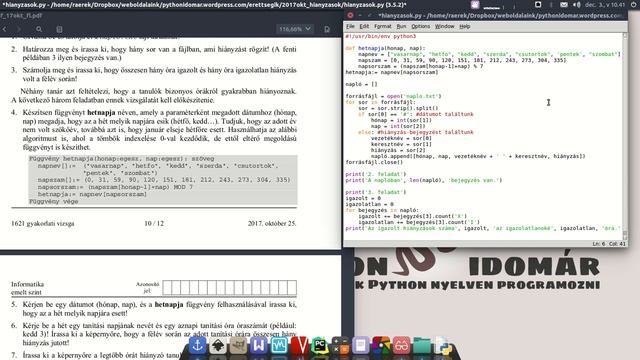Click the document icon right of zoom dropdown
The height and width of the screenshot is (360, 640).
327,29
